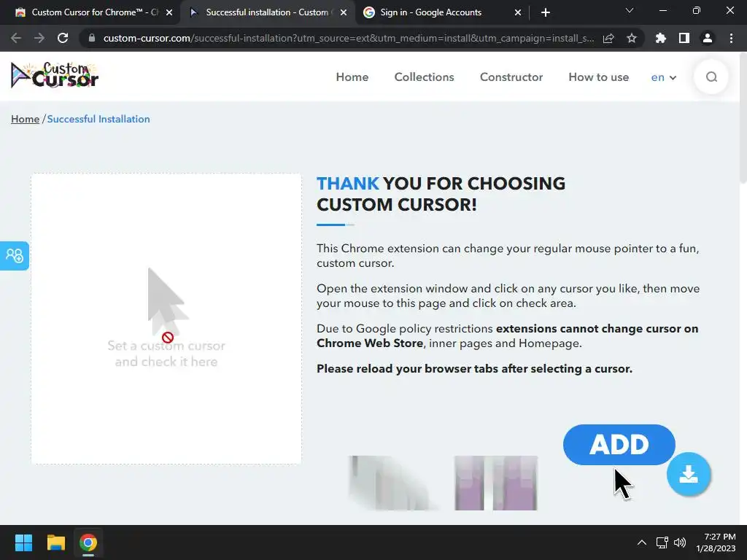Open the Windows Start menu
This screenshot has width=747, height=560.
(23, 542)
